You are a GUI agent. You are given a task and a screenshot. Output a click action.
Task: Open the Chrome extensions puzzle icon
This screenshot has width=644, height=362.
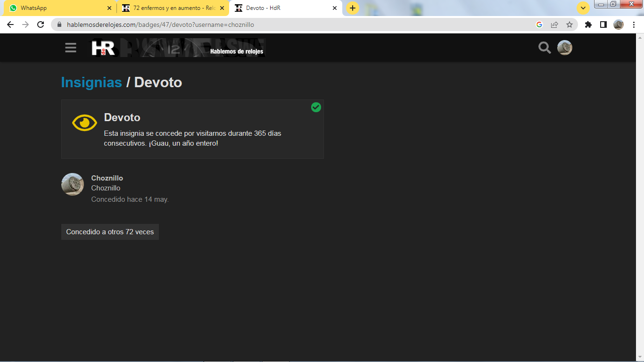tap(588, 25)
